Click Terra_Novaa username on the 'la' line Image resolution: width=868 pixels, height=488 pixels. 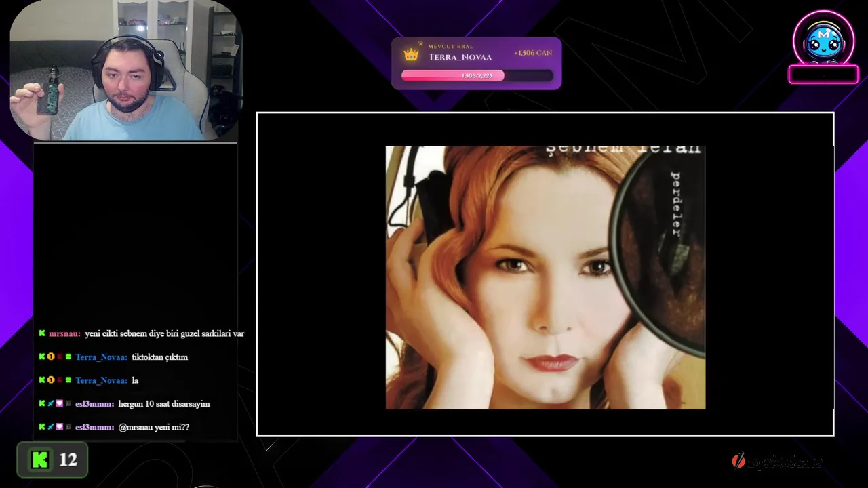[x=101, y=380]
